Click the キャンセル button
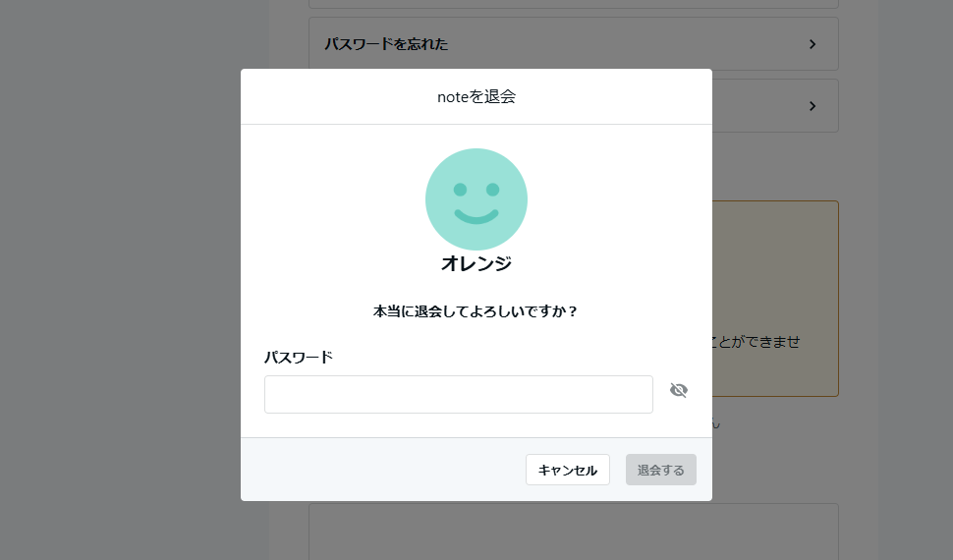Image resolution: width=953 pixels, height=560 pixels. [568, 470]
